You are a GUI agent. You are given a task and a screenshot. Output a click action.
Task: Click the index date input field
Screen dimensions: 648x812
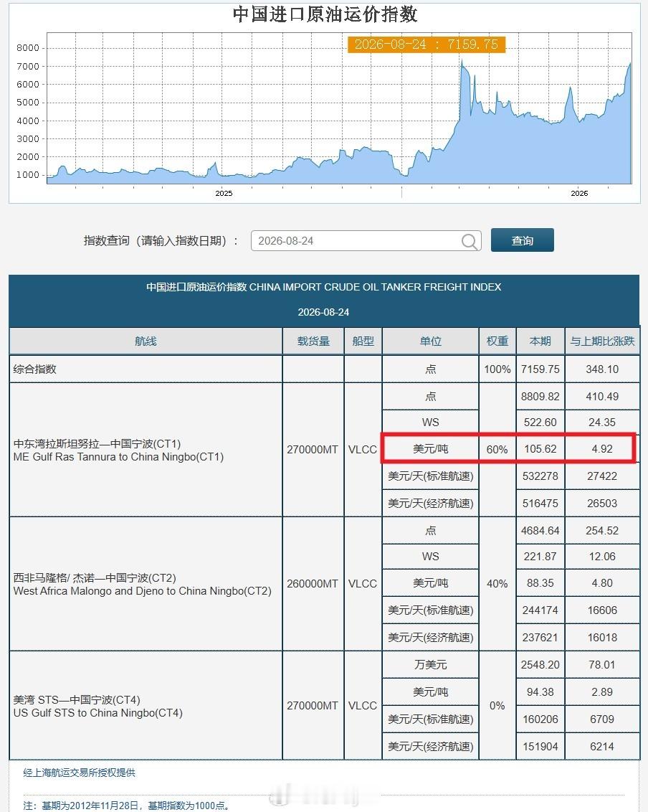click(x=366, y=241)
